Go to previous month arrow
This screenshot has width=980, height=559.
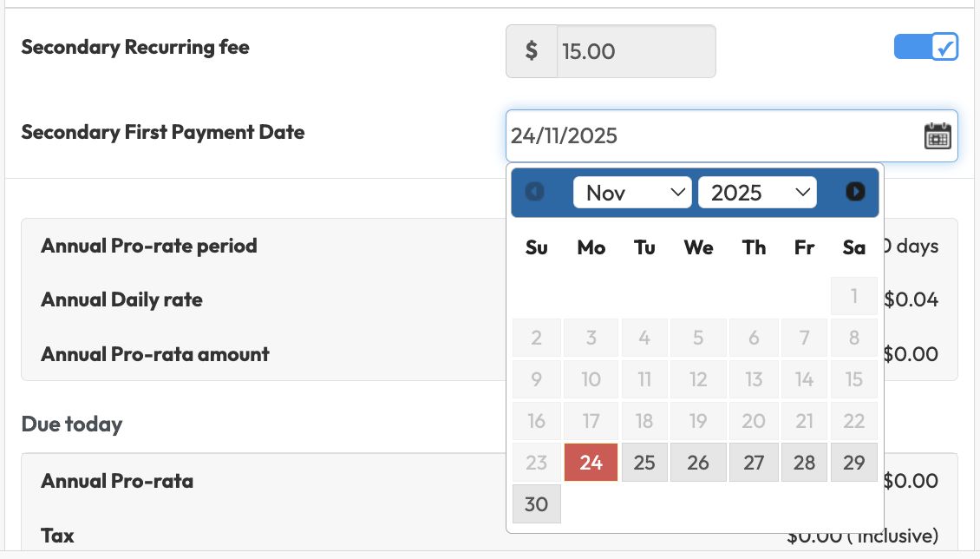(535, 192)
